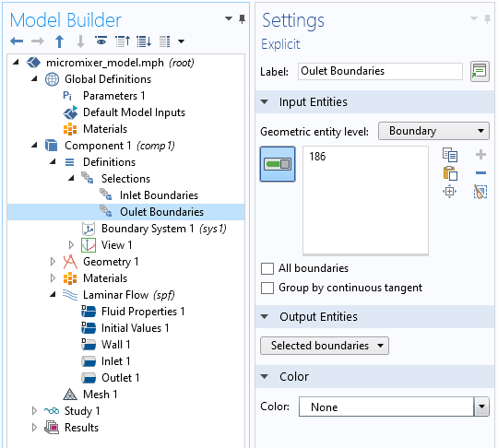Click the Laminar Flow waves icon
498x448 pixels.
pyautogui.click(x=70, y=295)
